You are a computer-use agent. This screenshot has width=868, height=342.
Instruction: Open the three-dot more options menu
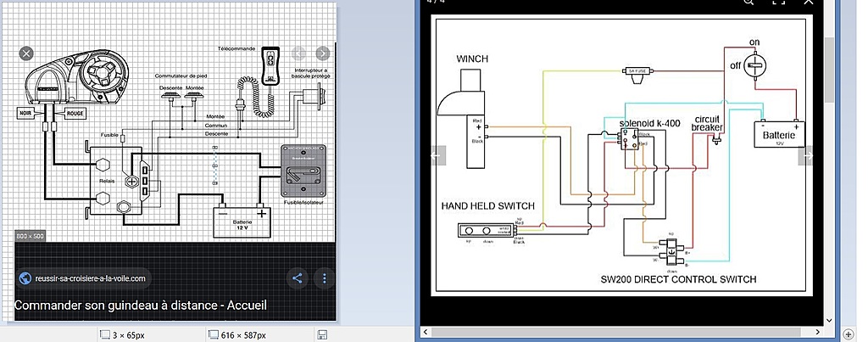coord(325,278)
